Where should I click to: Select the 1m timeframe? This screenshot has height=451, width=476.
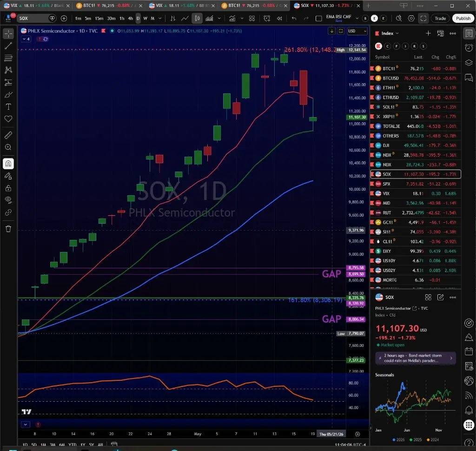pyautogui.click(x=78, y=19)
